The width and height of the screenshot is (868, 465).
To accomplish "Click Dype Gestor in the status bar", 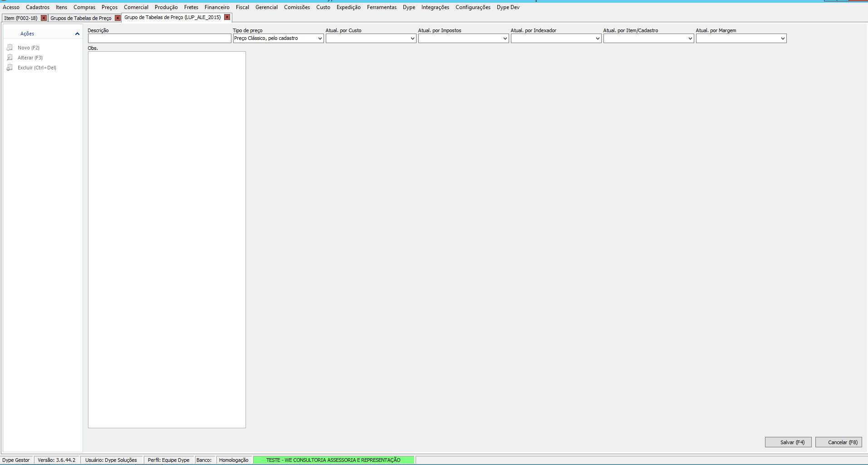I will pos(16,460).
